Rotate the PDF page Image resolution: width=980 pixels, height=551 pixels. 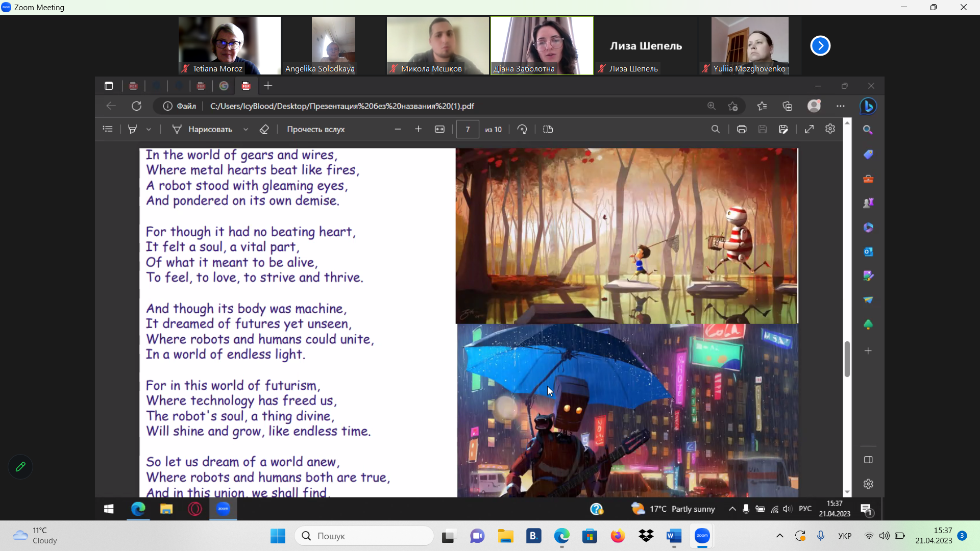coord(522,129)
